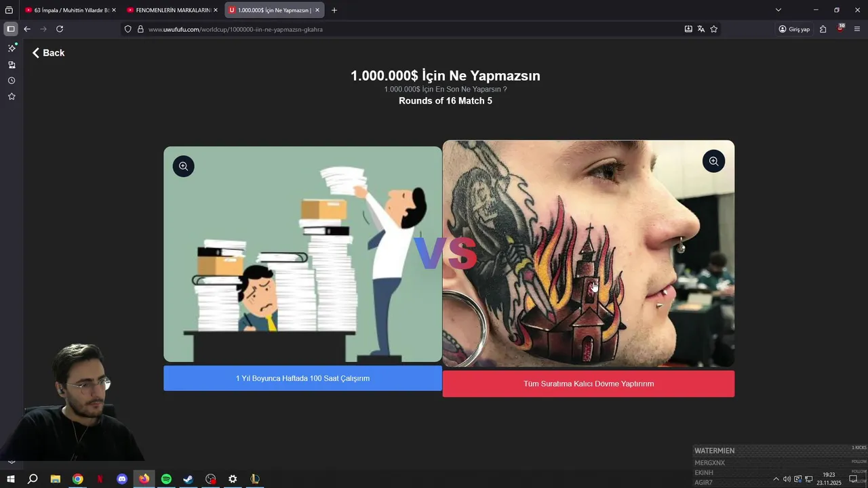Click the site security padlock icon

click(140, 29)
